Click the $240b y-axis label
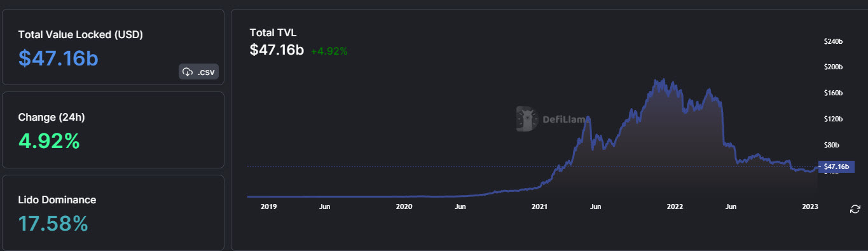This screenshot has height=251, width=868. (x=833, y=41)
